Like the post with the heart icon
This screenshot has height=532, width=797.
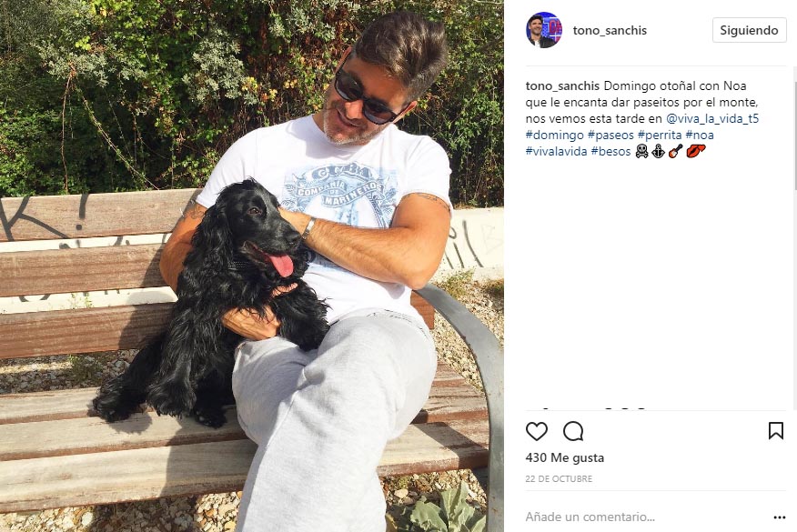pyautogui.click(x=536, y=431)
